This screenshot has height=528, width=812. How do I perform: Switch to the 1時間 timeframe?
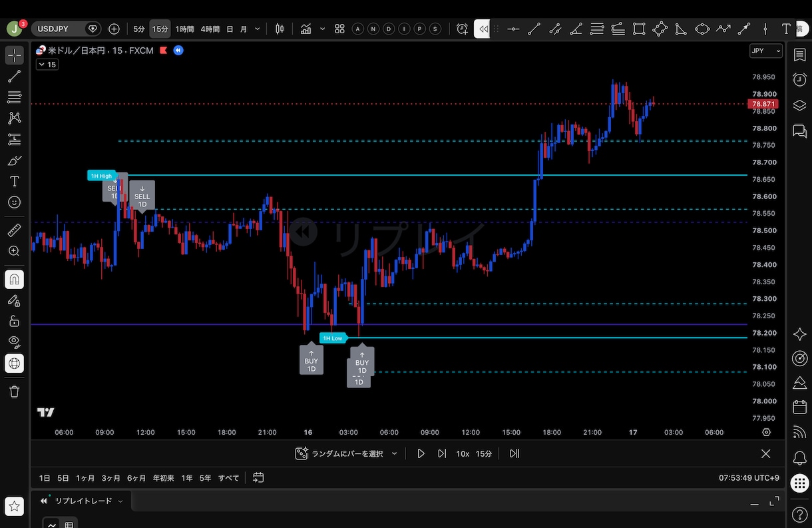click(x=184, y=29)
